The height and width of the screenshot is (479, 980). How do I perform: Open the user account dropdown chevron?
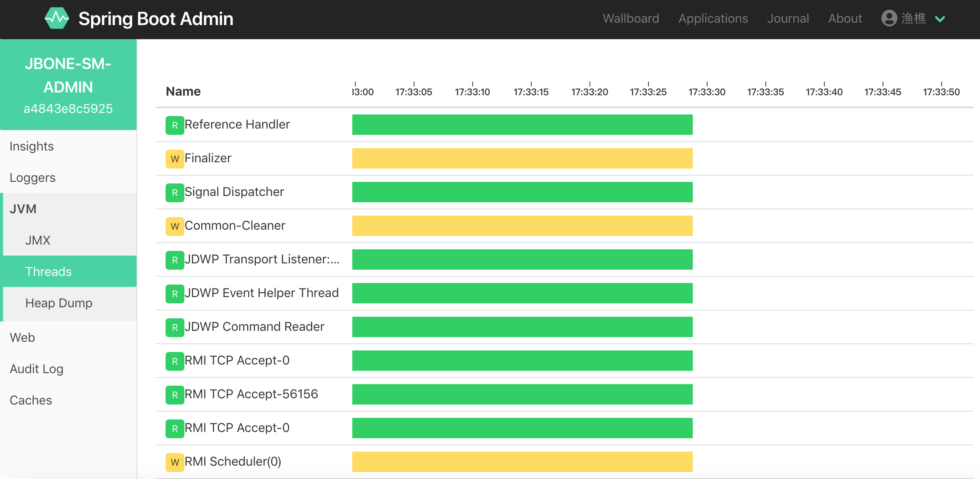coord(940,19)
